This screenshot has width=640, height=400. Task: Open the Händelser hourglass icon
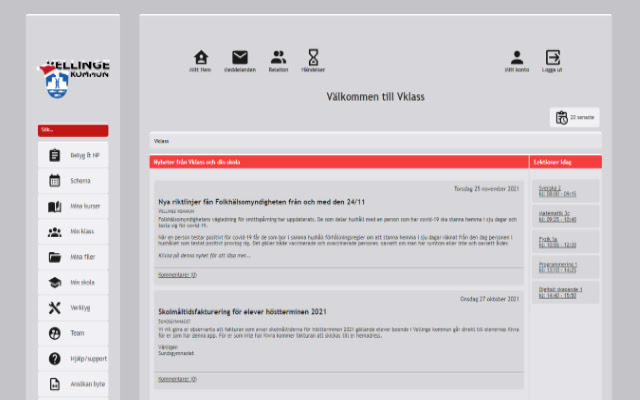point(313,60)
